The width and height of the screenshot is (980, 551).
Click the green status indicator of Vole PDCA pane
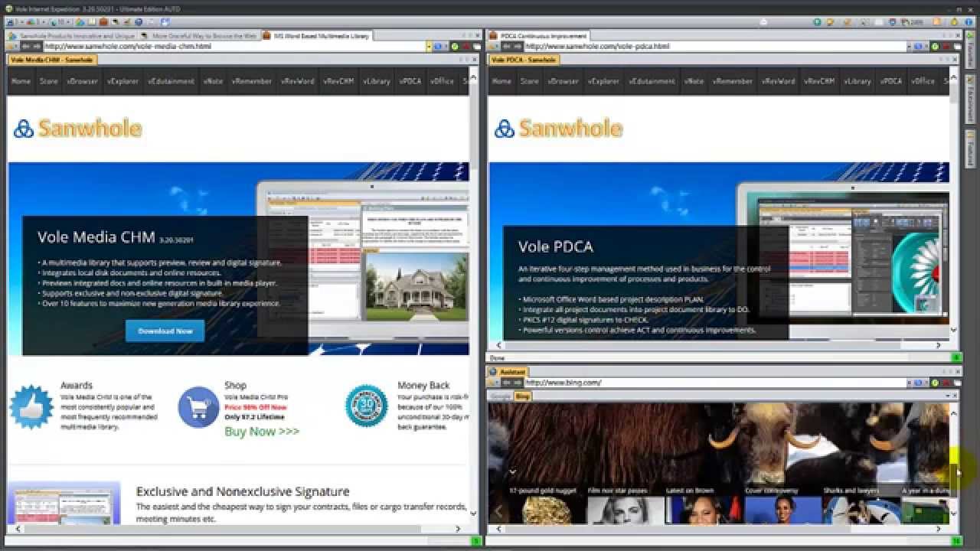pos(956,357)
